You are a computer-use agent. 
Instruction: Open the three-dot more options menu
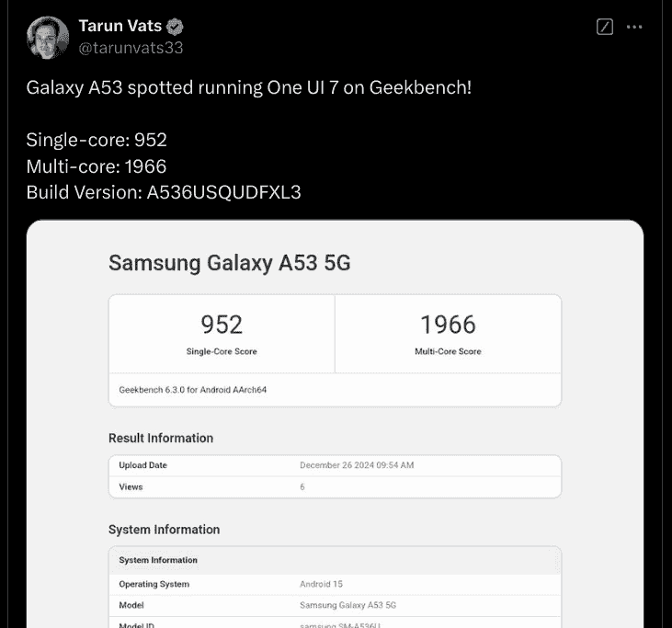[634, 27]
